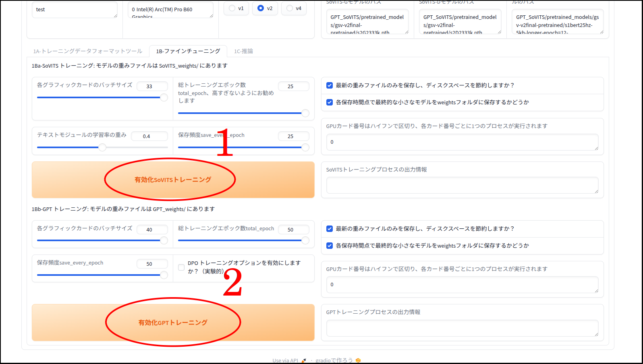Choose the v4 version radio option
643x364 pixels.
point(290,8)
